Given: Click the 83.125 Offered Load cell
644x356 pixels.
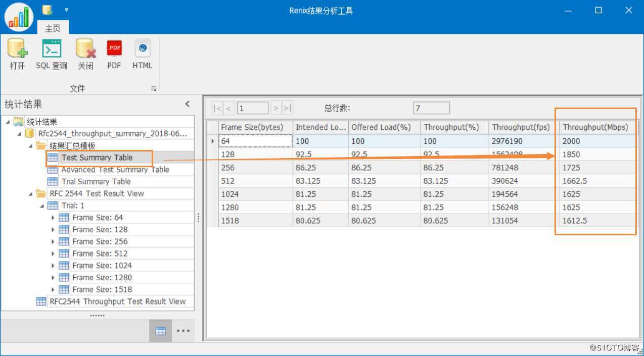Looking at the screenshot, I should point(384,181).
